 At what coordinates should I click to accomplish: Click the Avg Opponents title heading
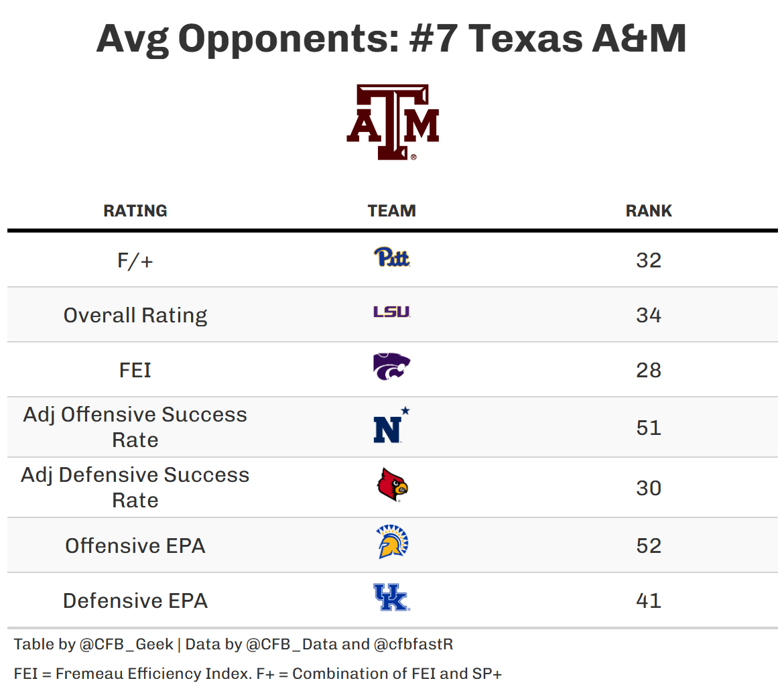point(392,38)
